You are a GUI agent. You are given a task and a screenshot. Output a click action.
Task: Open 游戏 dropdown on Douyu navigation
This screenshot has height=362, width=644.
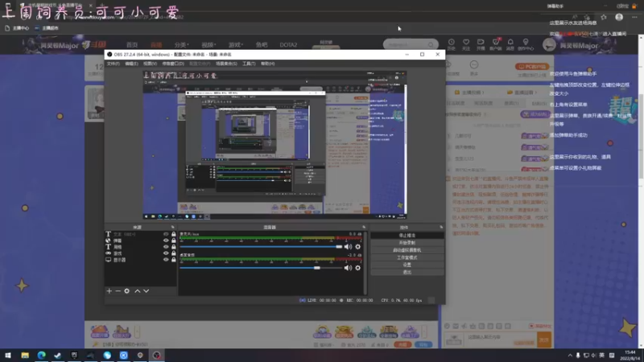[x=236, y=45]
